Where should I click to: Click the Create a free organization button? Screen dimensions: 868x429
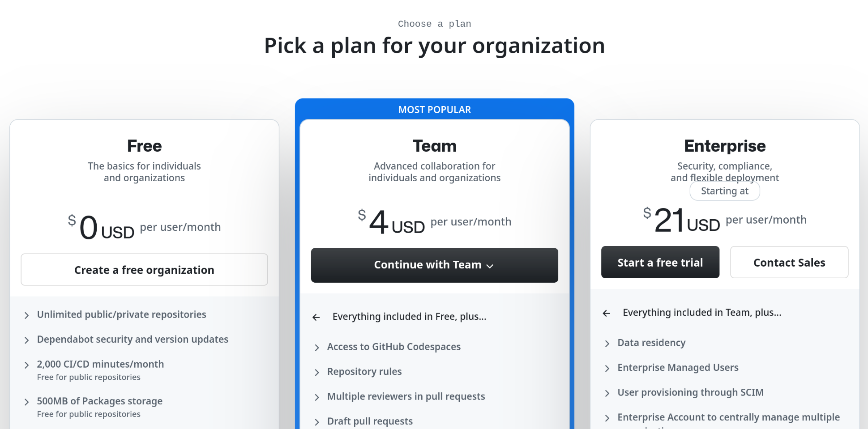144,270
